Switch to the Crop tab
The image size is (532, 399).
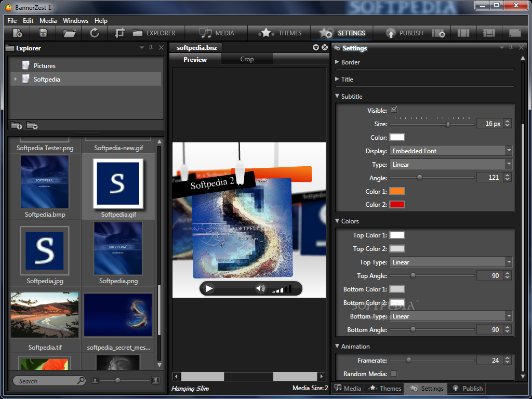(x=247, y=59)
